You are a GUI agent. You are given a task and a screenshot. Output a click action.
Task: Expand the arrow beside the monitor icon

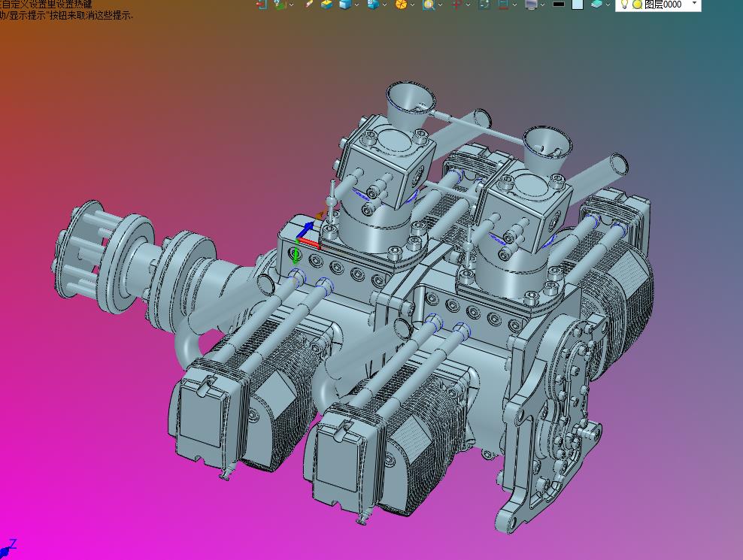543,5
